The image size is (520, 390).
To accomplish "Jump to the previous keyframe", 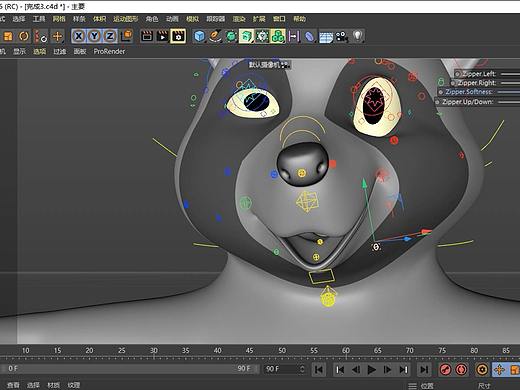I will pos(340,369).
